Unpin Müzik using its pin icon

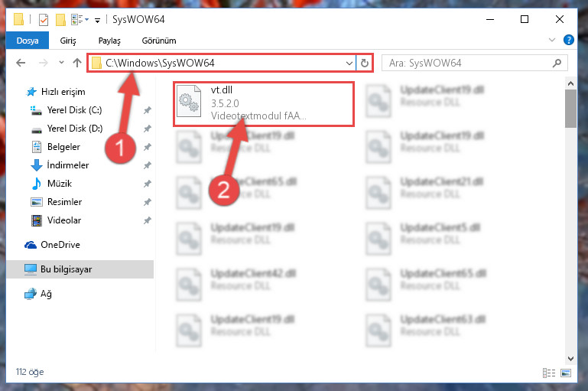point(148,184)
